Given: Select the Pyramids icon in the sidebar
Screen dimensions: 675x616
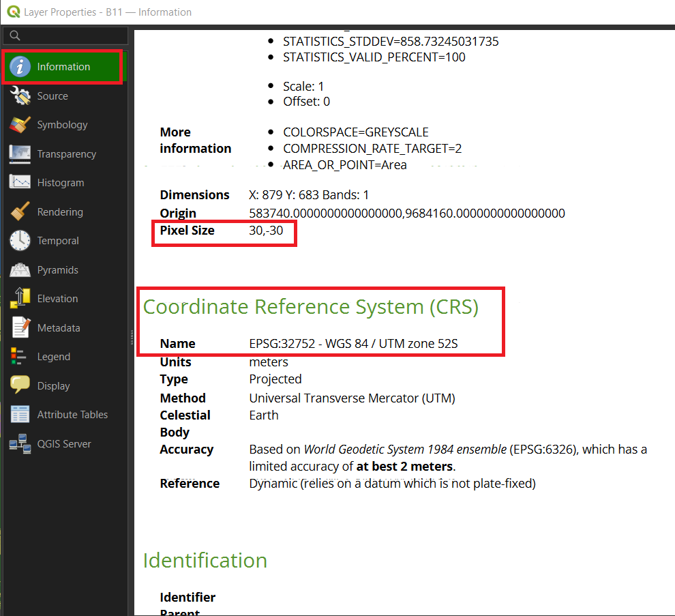Looking at the screenshot, I should (20, 269).
